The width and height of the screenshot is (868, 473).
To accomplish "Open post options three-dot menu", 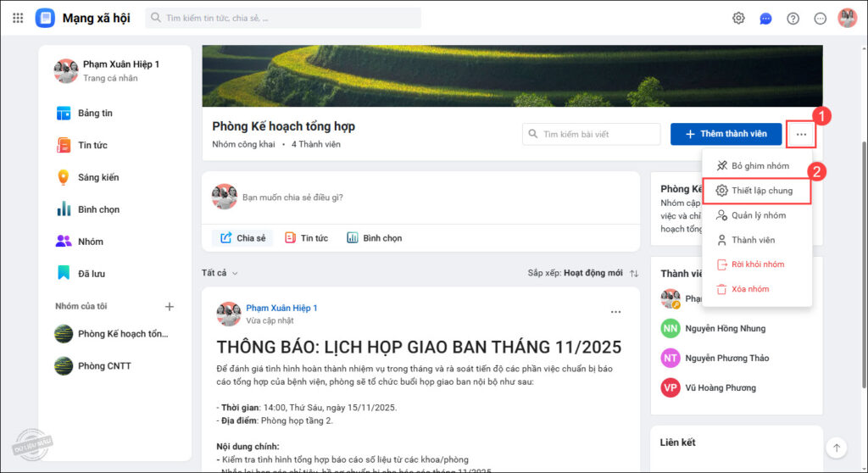I will pos(615,312).
